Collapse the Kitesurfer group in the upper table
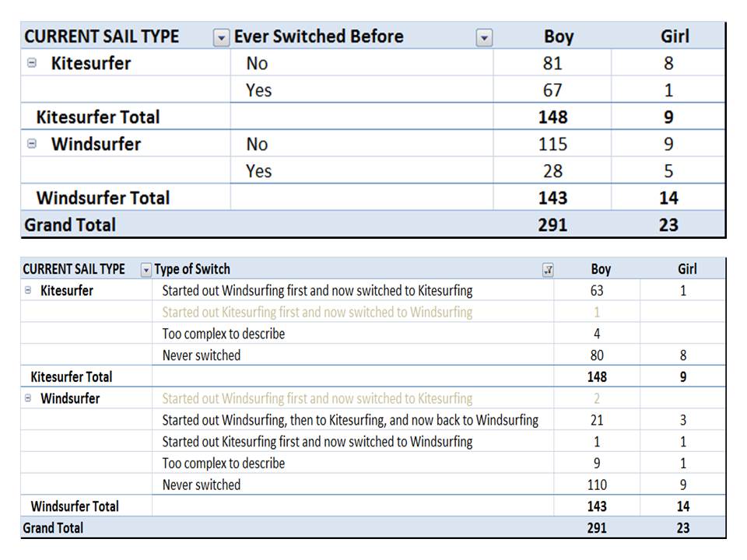Screen dimensions: 747x560 (32, 64)
